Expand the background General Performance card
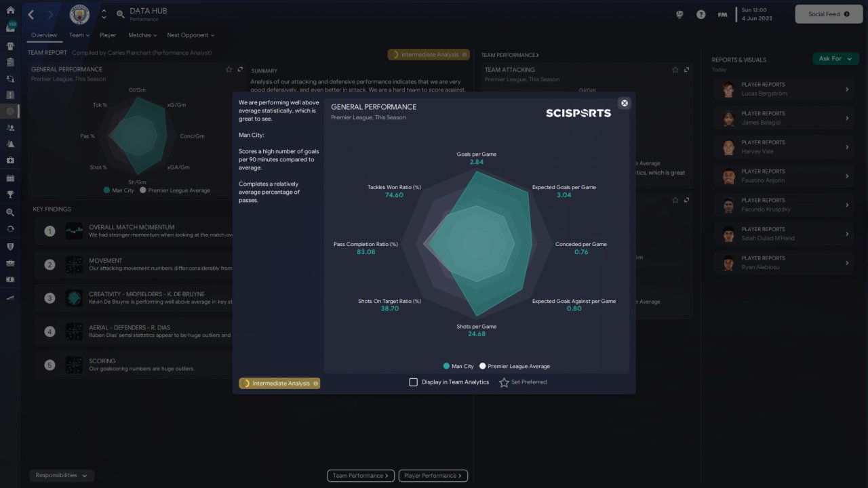This screenshot has height=488, width=868. (x=240, y=69)
